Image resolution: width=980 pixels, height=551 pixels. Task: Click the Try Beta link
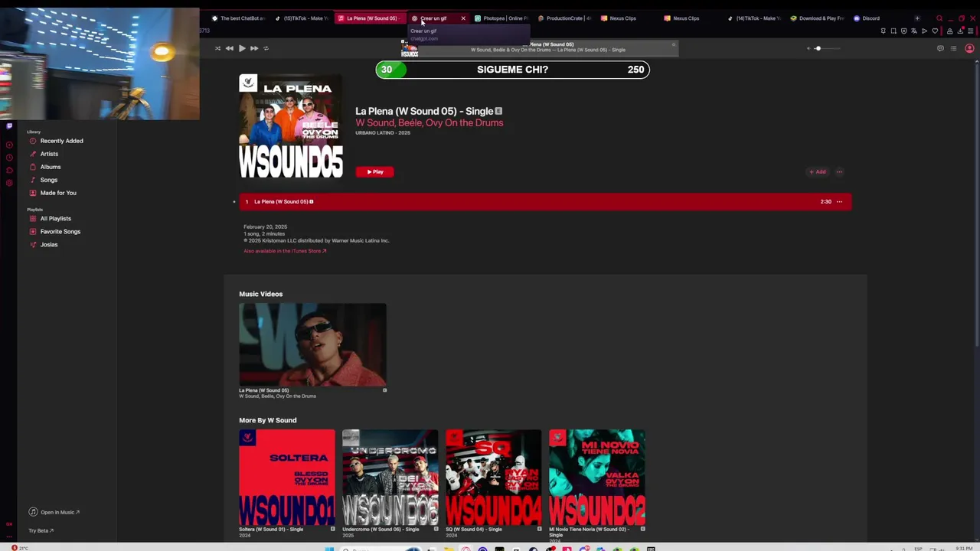tap(41, 530)
